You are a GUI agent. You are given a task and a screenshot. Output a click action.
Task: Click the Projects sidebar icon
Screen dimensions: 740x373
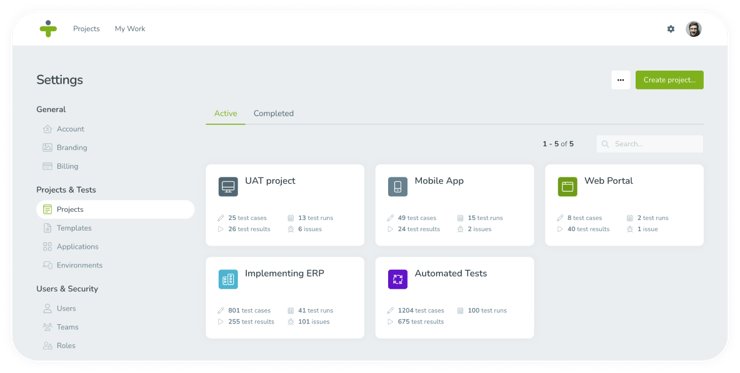click(47, 209)
